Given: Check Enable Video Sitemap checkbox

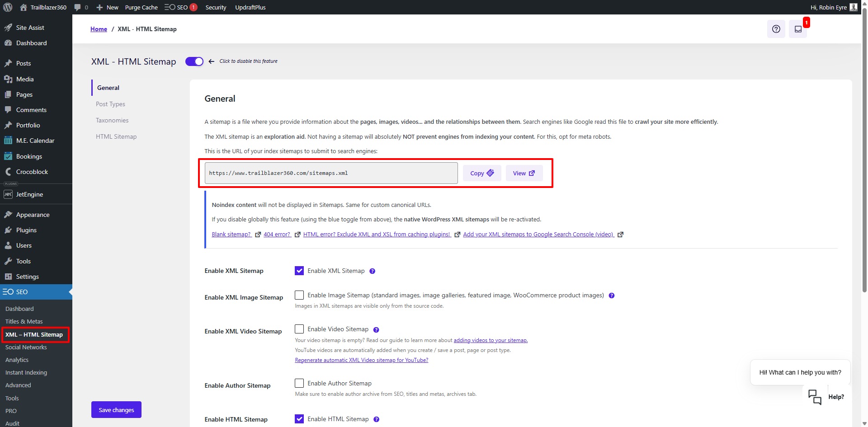Looking at the screenshot, I should click(299, 329).
